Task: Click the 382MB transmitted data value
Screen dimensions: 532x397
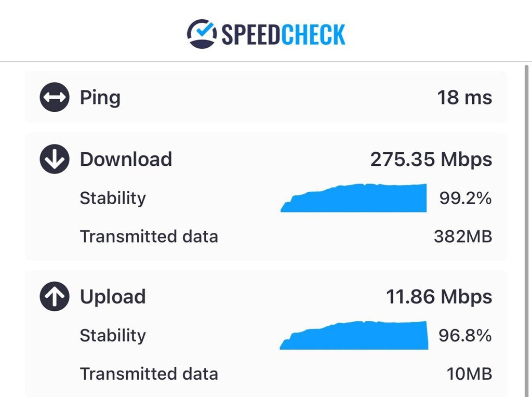Action: tap(462, 236)
